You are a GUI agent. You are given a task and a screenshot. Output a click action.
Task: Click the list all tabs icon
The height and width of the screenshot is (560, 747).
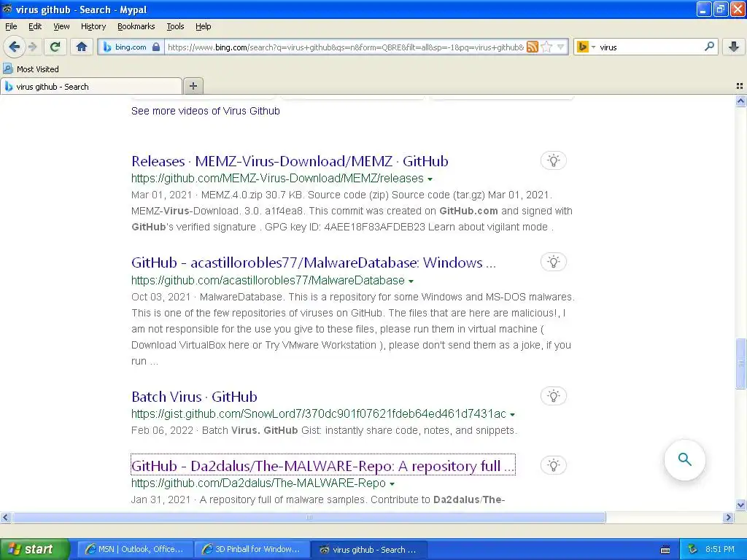coord(740,86)
